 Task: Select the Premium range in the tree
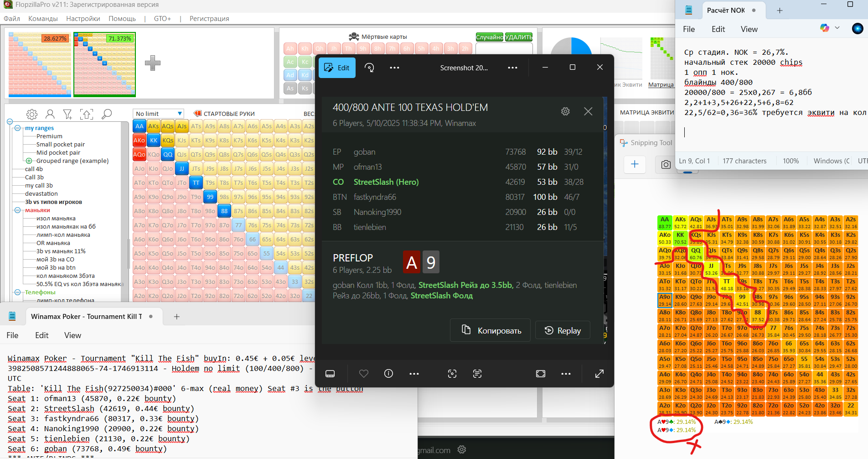click(49, 136)
